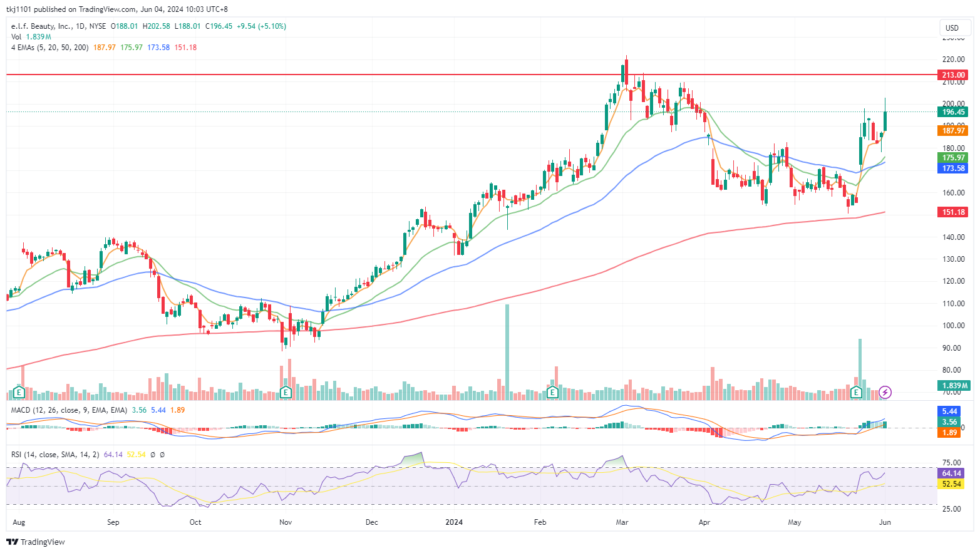Open the earnings E marker in late May
The image size is (980, 553).
coord(857,393)
